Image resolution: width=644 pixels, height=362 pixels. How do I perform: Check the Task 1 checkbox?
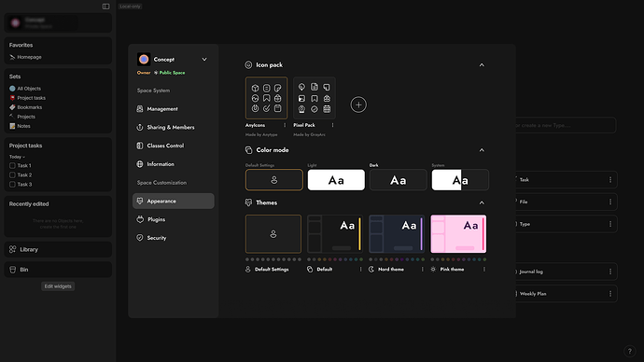point(12,166)
